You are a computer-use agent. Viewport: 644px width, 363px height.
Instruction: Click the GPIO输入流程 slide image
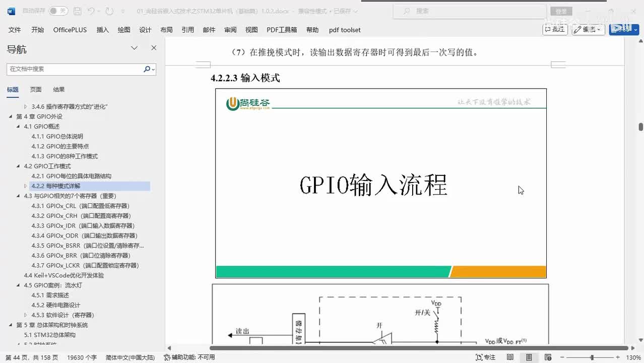click(x=381, y=184)
